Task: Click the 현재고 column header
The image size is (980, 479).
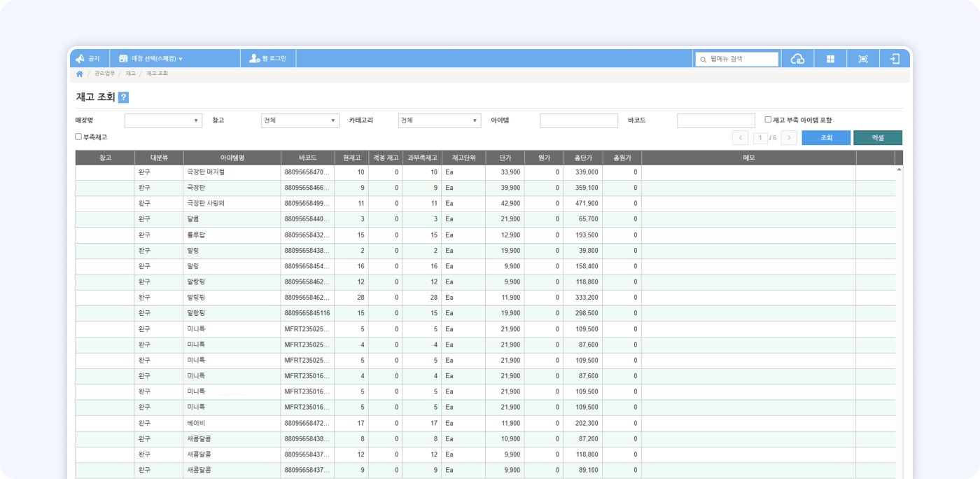Action: [x=351, y=158]
